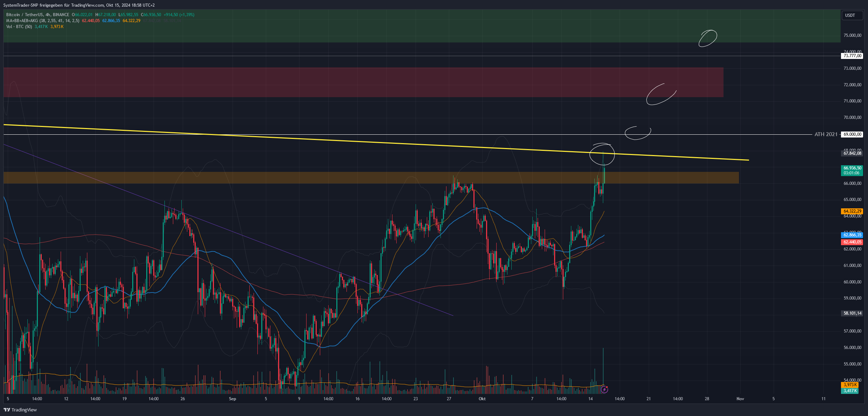Click the close value C66.936,50 in legend
868x416 pixels.
tap(151, 15)
